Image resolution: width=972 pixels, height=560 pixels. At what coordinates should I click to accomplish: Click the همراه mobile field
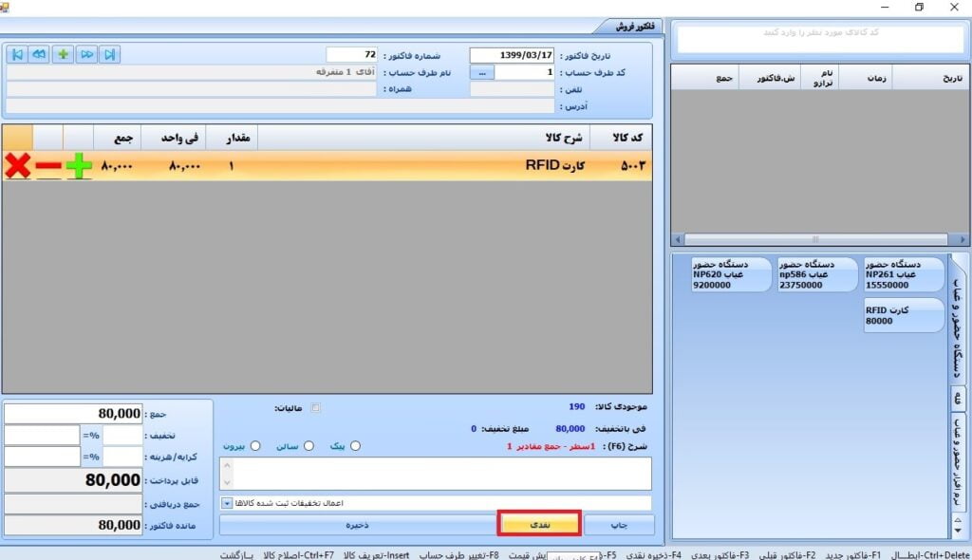coord(191,89)
